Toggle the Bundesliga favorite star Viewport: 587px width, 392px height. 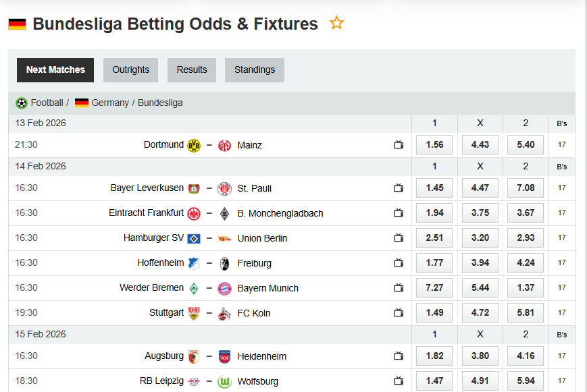click(336, 22)
